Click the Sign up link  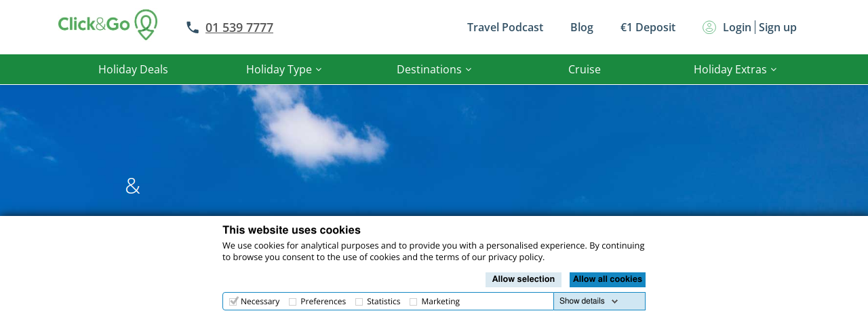coord(778,27)
